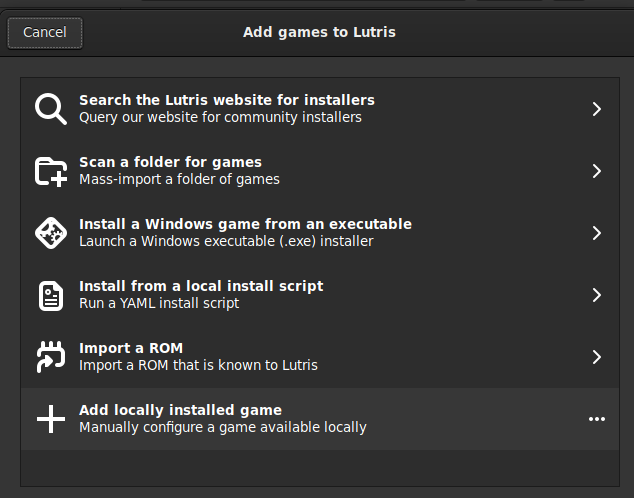Click the install script document icon

point(50,295)
